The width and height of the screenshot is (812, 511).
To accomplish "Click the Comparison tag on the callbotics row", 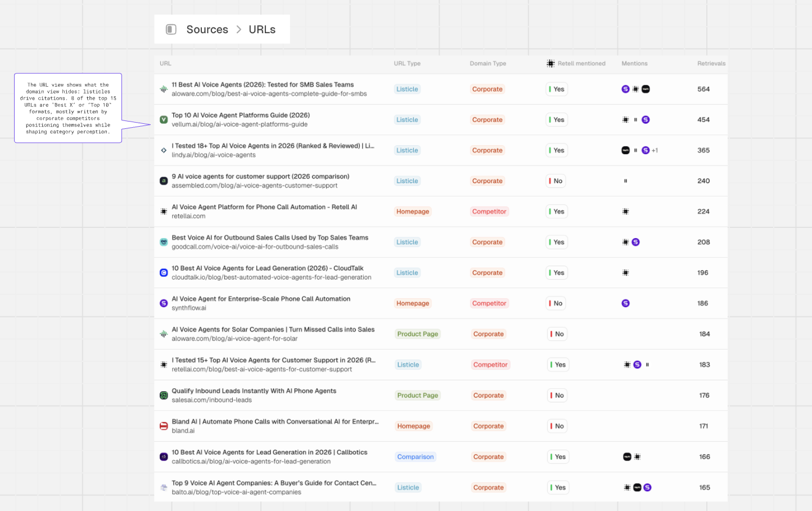I will [416, 457].
